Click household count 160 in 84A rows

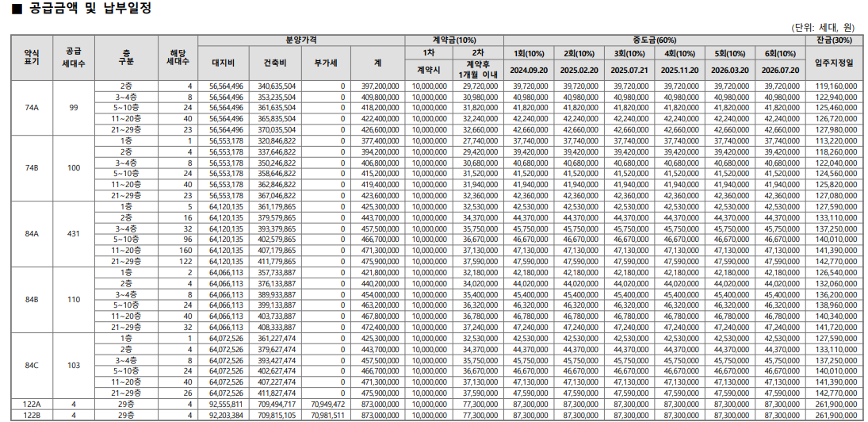click(x=185, y=251)
